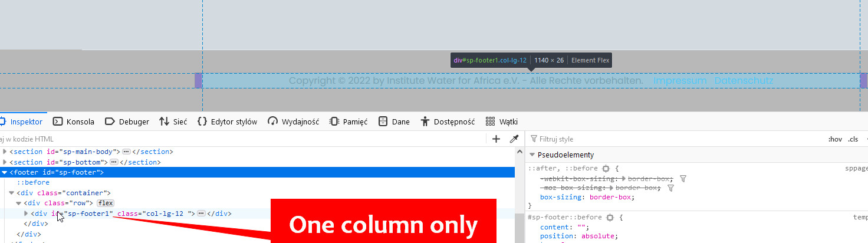Click the Wątki grid icon
This screenshot has height=243, width=868.
(490, 121)
